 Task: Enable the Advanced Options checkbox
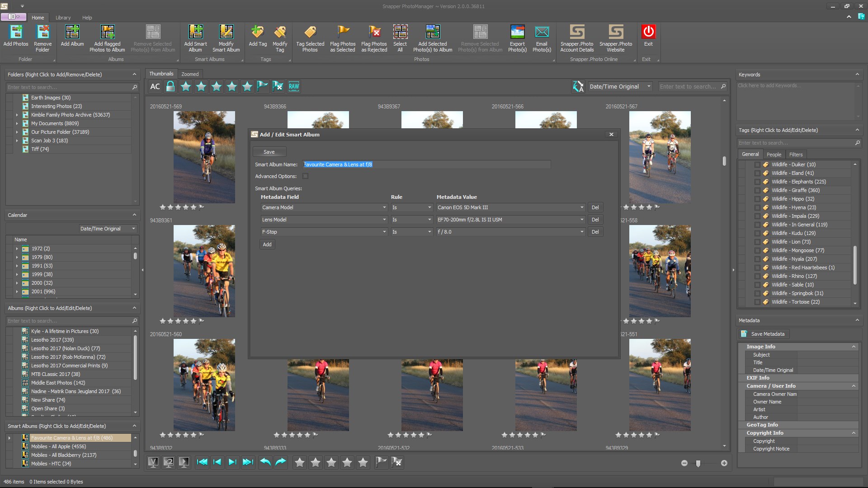point(306,176)
